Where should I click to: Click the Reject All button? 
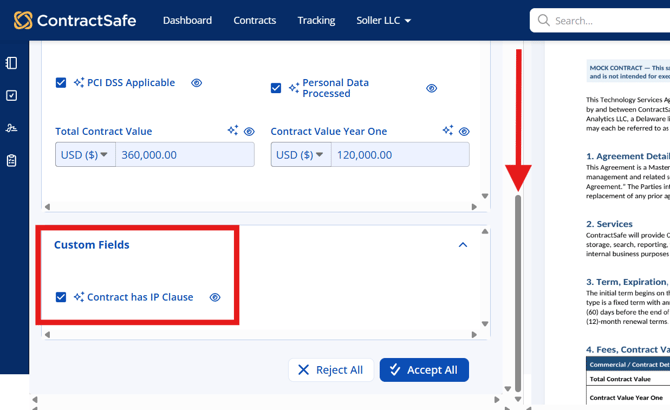[x=331, y=370]
